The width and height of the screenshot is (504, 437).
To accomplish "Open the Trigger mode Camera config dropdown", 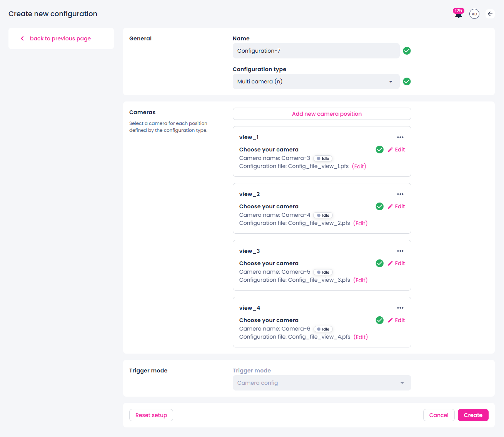I will coord(322,383).
